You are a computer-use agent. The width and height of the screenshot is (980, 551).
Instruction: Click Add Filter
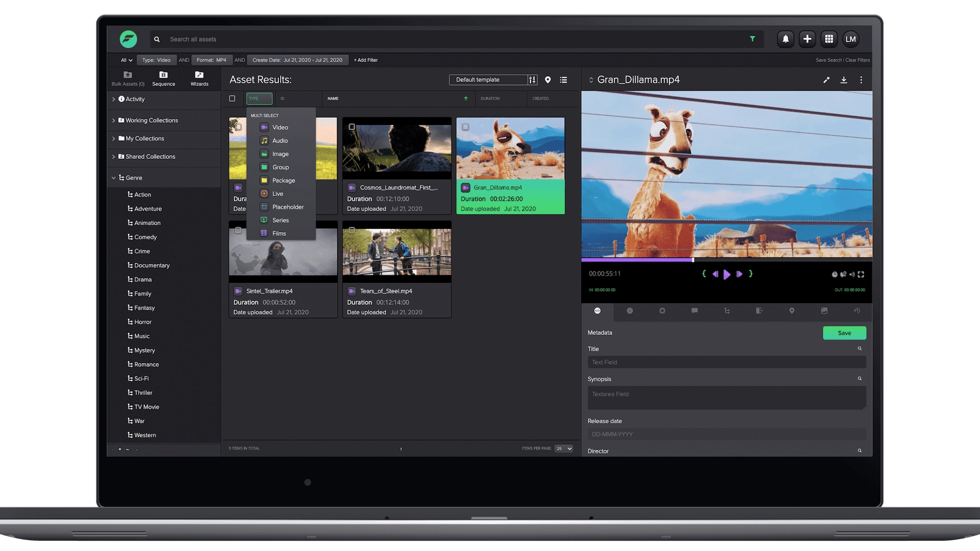pos(366,60)
